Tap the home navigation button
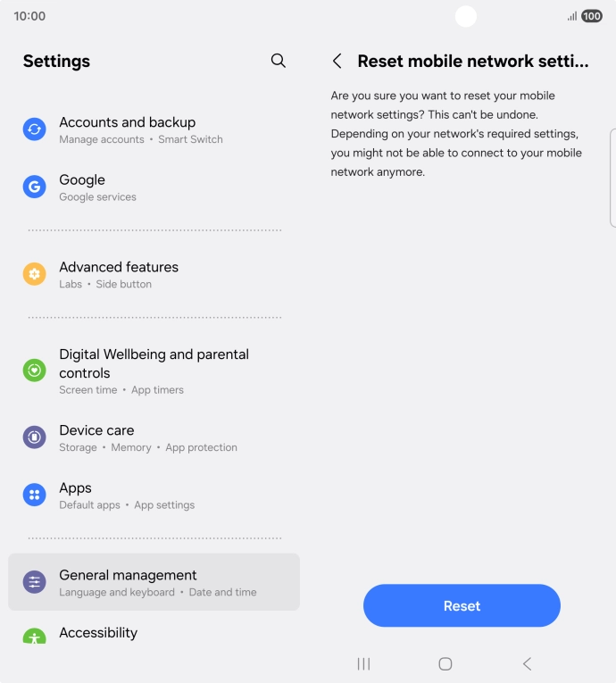 tap(445, 664)
